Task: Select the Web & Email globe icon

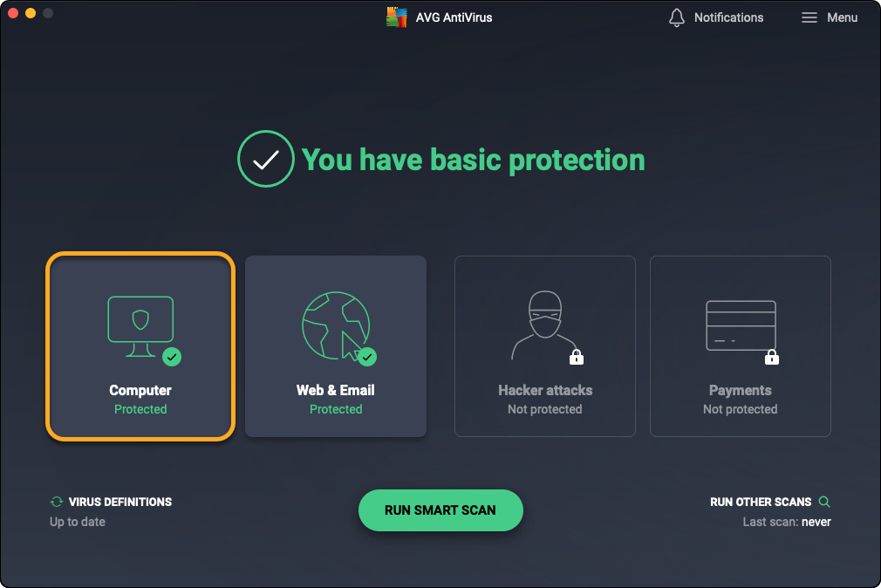Action: point(334,325)
